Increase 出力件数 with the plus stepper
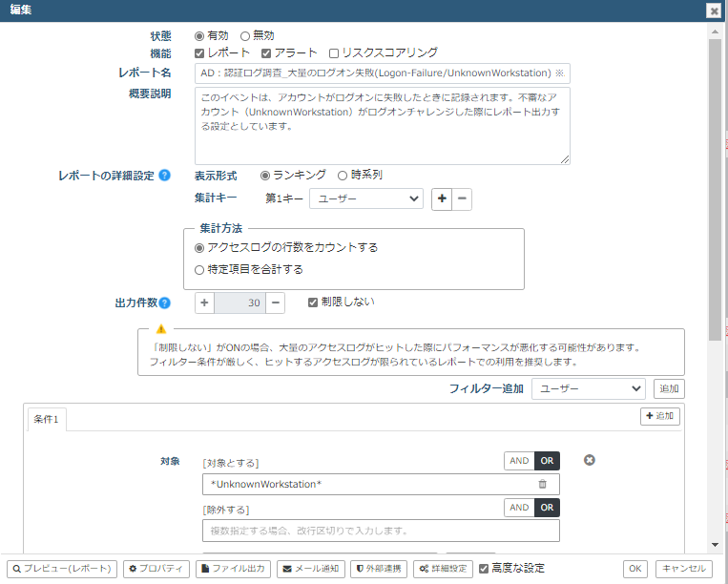 point(205,302)
